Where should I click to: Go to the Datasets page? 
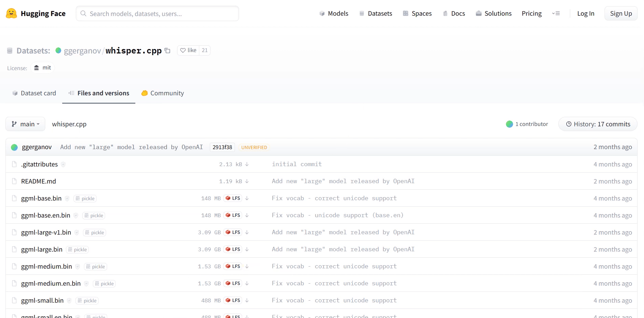(376, 13)
